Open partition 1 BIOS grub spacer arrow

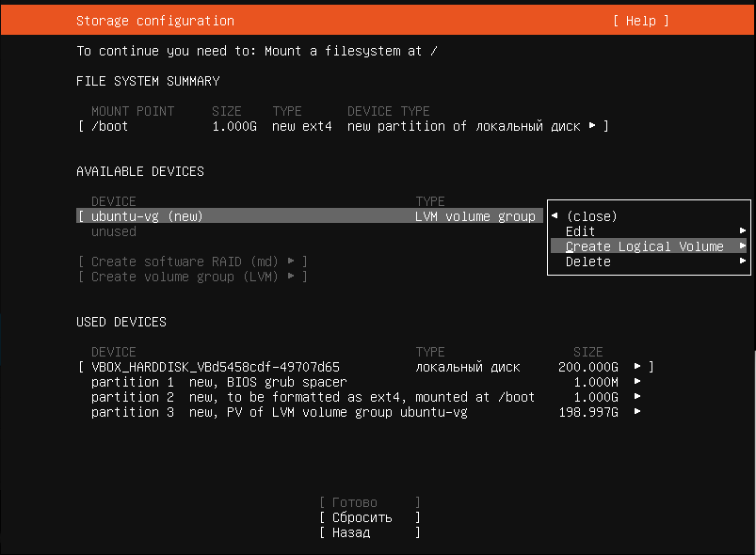[x=637, y=382]
